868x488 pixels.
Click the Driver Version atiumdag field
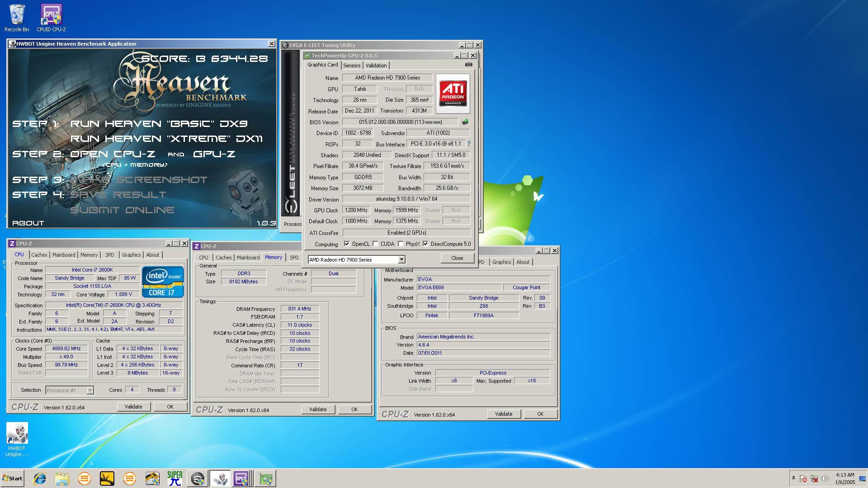(x=406, y=199)
